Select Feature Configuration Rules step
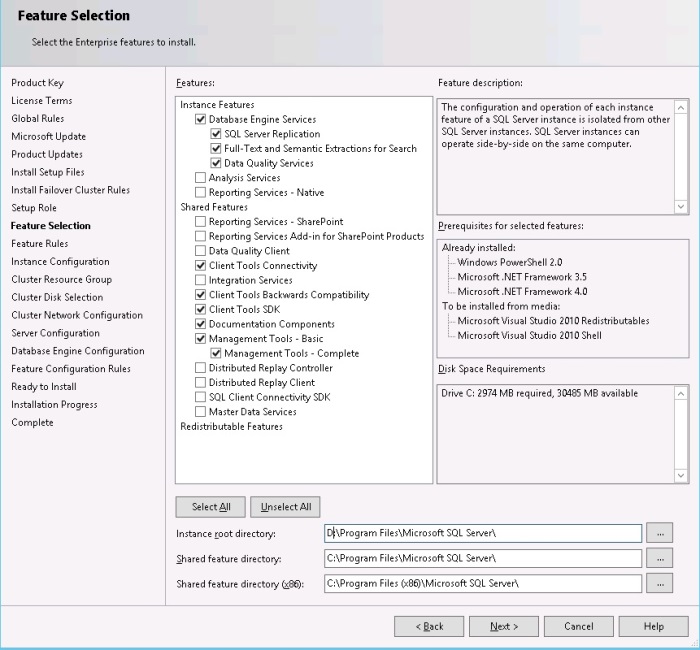The width and height of the screenshot is (700, 650). (x=71, y=369)
